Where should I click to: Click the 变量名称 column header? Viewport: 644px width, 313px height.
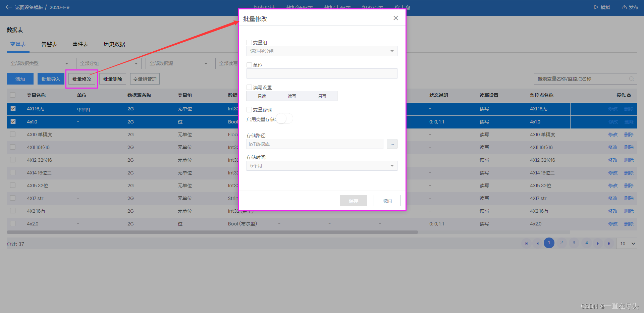(36, 95)
